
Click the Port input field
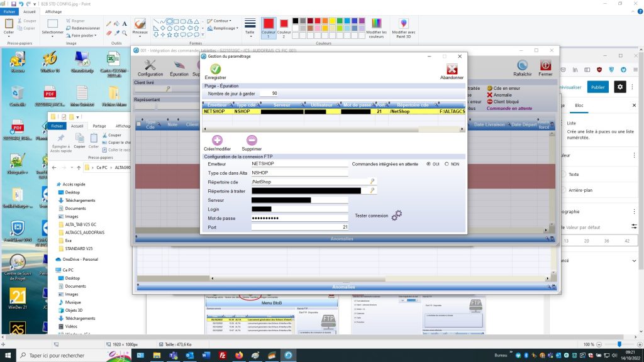click(x=299, y=227)
